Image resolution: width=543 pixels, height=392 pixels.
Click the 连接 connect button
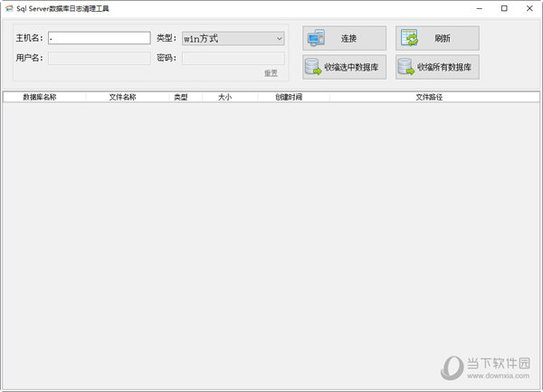[344, 38]
